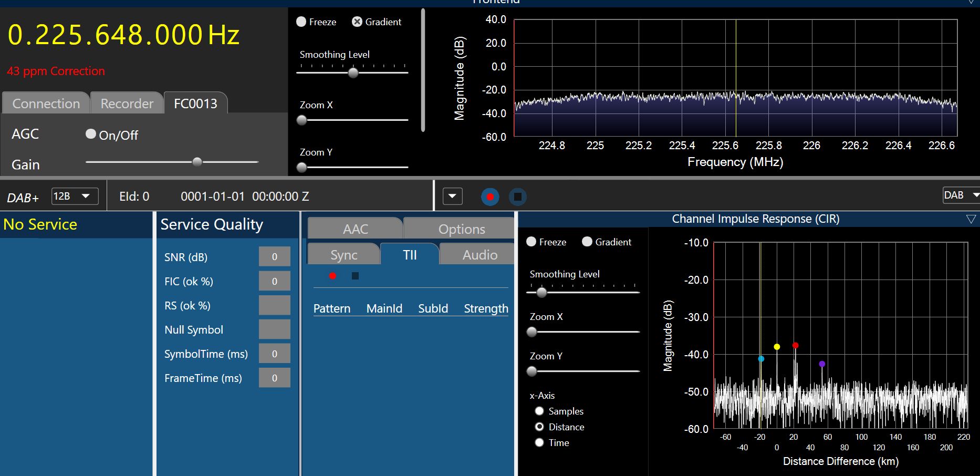
Task: Click the yellow frequency display
Action: coord(123,35)
